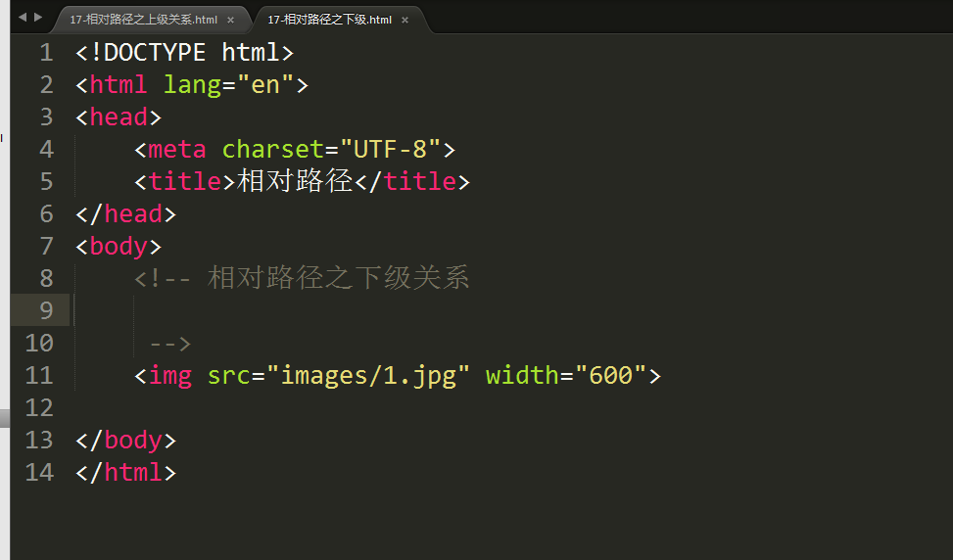Click the title text 相对路径

coord(295,181)
